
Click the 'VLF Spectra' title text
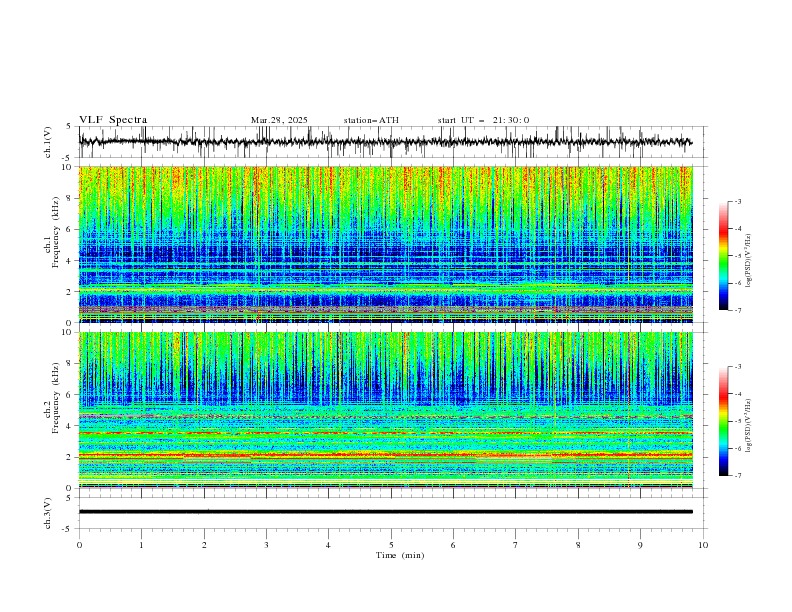(113, 120)
